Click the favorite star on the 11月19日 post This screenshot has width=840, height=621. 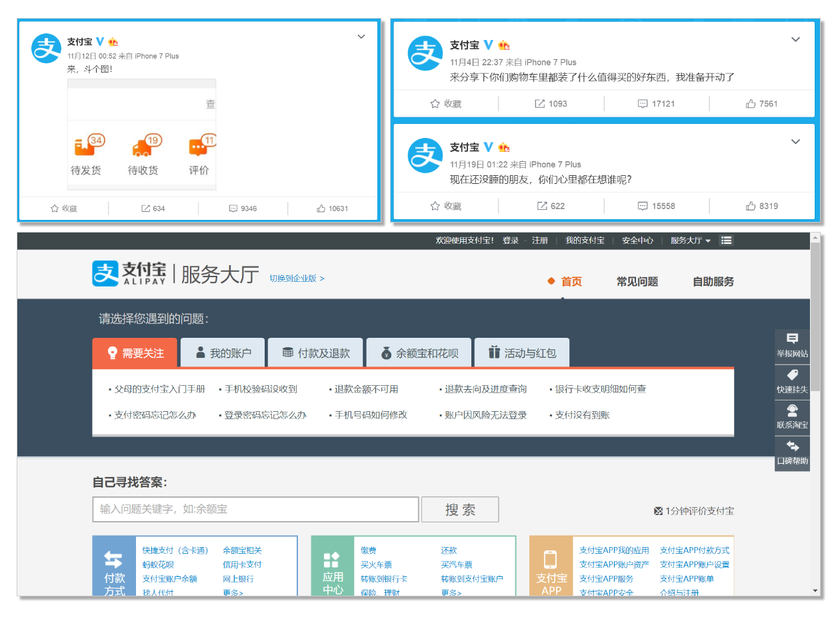(435, 206)
